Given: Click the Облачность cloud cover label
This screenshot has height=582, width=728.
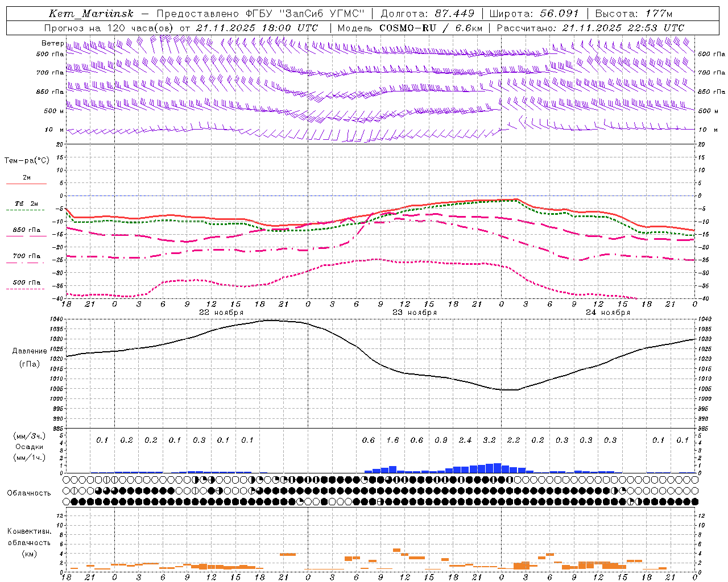Looking at the screenshot, I should point(29,493).
